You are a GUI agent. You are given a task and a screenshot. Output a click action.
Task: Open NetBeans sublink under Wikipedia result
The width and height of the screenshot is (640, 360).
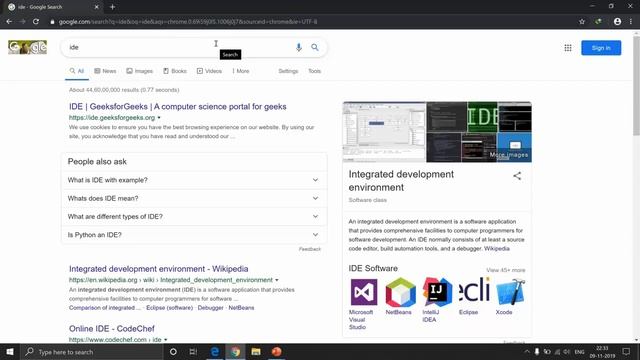241,308
